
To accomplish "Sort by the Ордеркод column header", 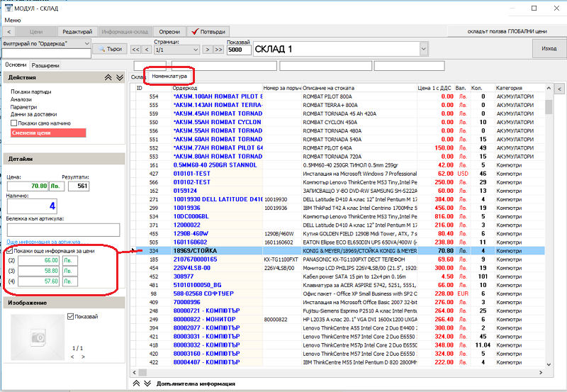I will 217,88.
